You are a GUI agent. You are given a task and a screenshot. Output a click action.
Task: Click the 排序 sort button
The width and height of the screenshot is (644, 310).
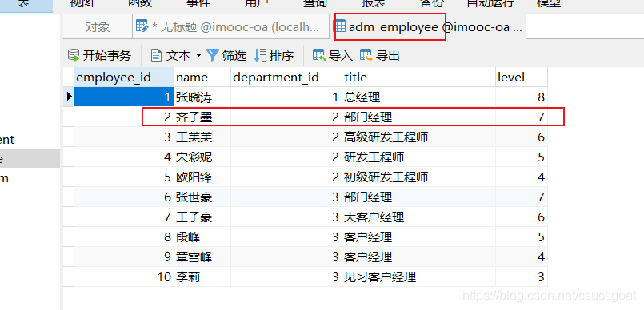tap(274, 55)
